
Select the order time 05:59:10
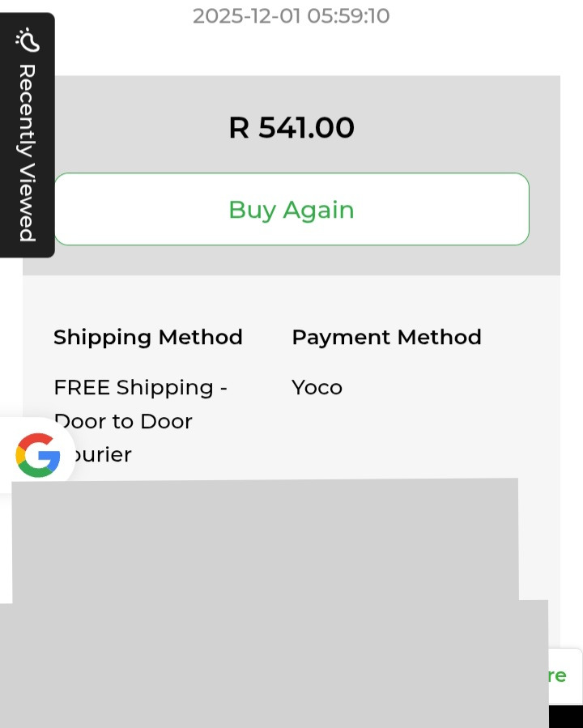(348, 15)
